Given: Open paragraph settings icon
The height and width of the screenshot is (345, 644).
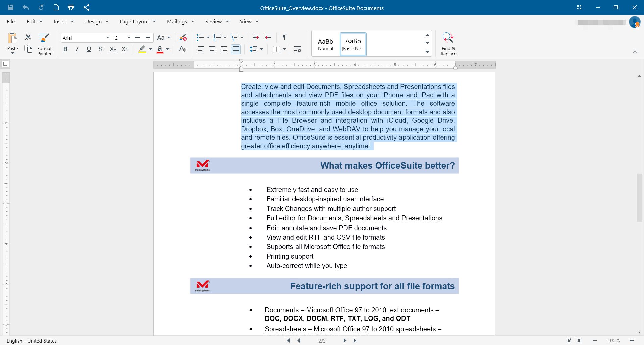Looking at the screenshot, I should tap(297, 49).
